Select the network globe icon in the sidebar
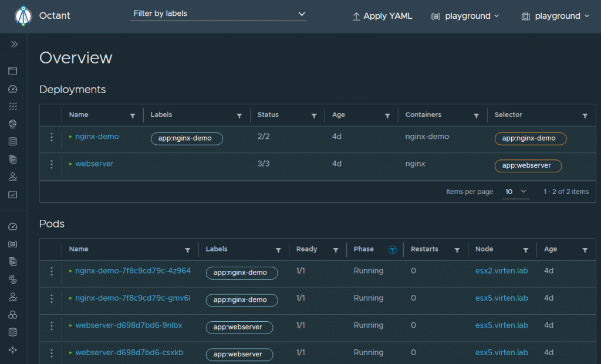Image resolution: width=601 pixels, height=364 pixels. [x=13, y=124]
